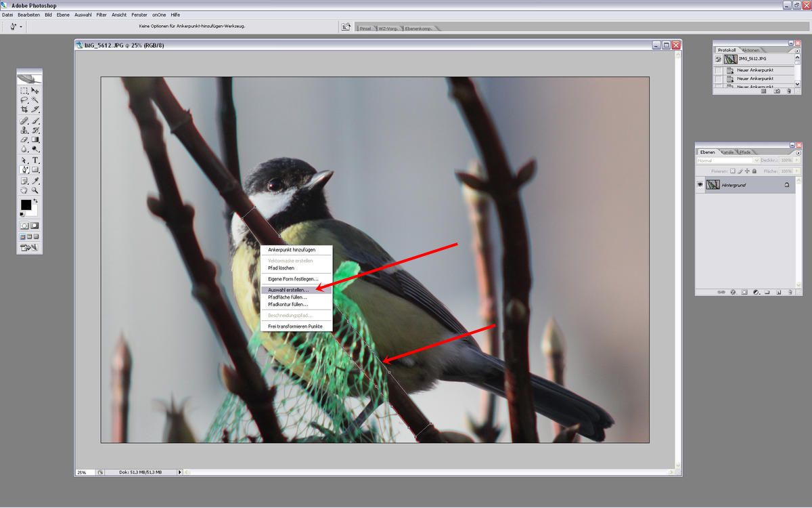Add layer mask from Ebenen panel footer
The width and height of the screenshot is (812, 508).
coord(744,292)
